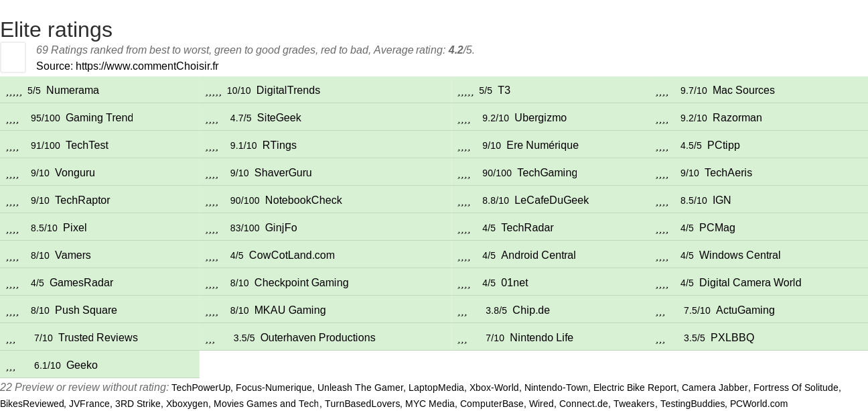
Task: Click Nintendo-Town in unrated list
Action: [x=556, y=388]
